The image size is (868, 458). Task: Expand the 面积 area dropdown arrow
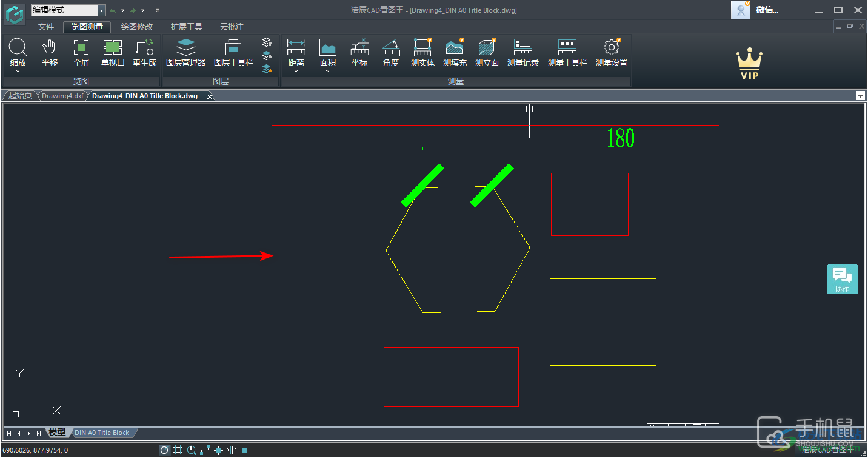click(x=328, y=71)
